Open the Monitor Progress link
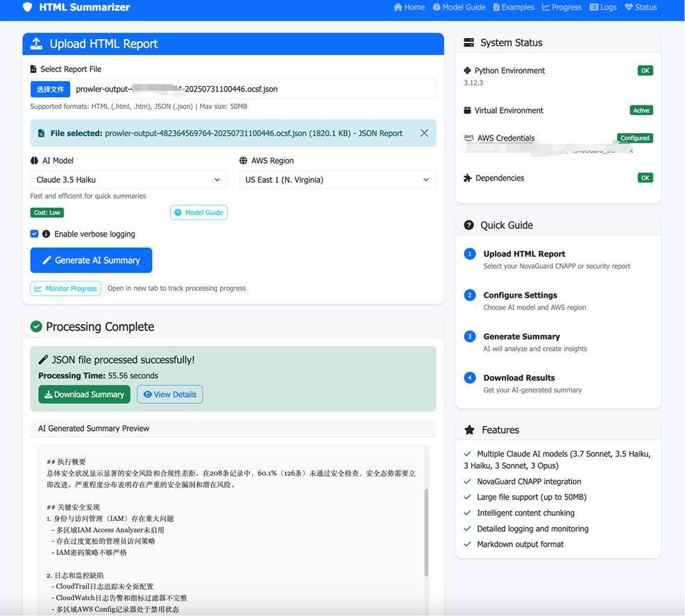The image size is (685, 616). tap(66, 289)
